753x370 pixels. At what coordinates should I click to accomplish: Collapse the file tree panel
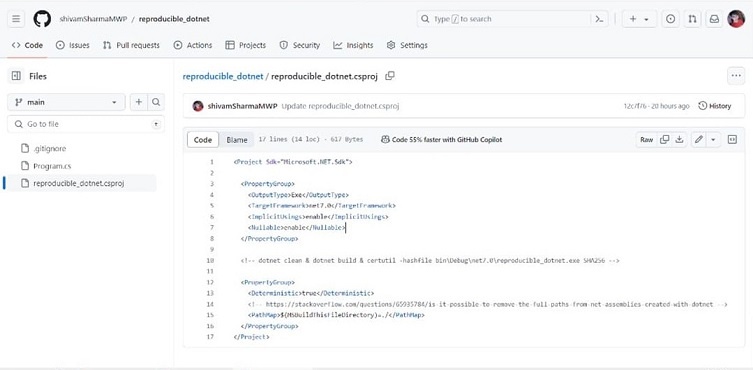pos(16,76)
